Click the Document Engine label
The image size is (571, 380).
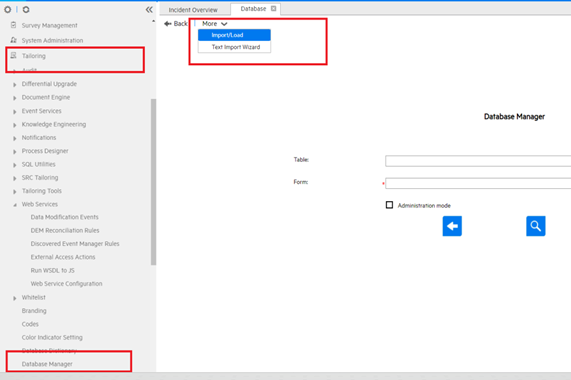[46, 97]
